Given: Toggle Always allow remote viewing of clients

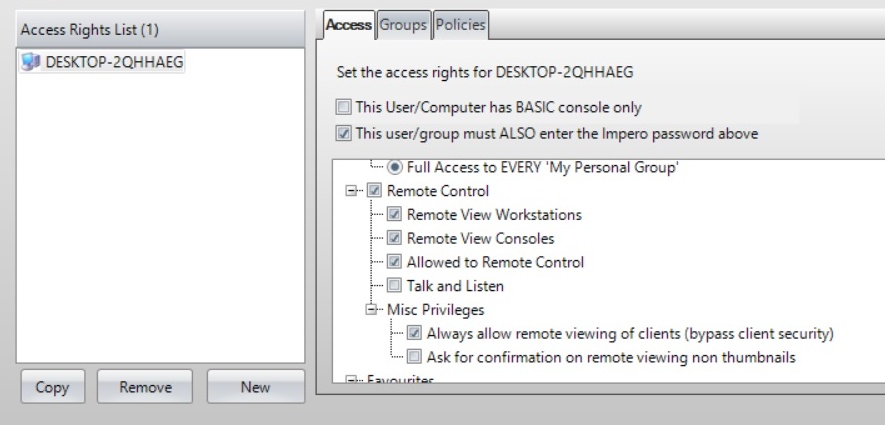Looking at the screenshot, I should coord(414,333).
